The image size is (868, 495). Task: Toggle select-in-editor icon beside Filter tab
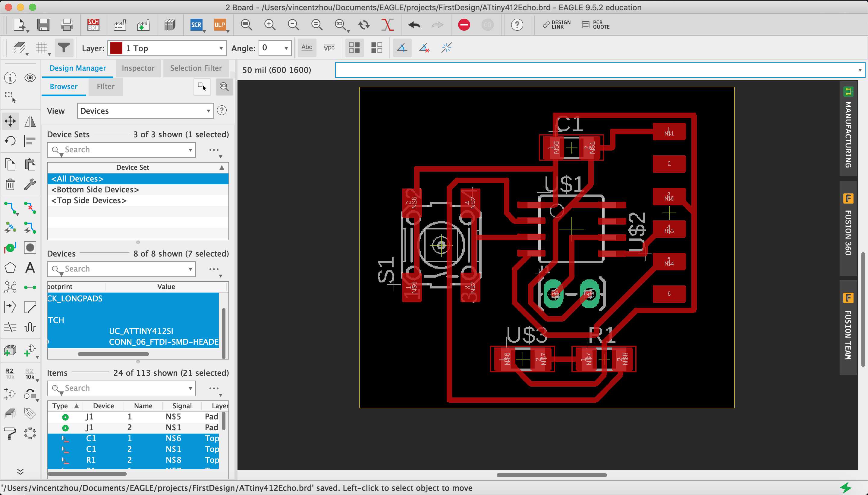click(x=202, y=87)
